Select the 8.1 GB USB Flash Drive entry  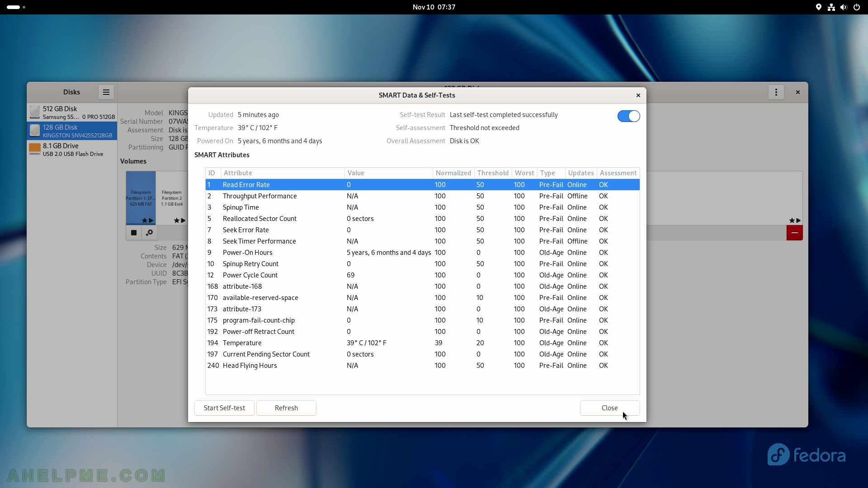[x=72, y=150]
